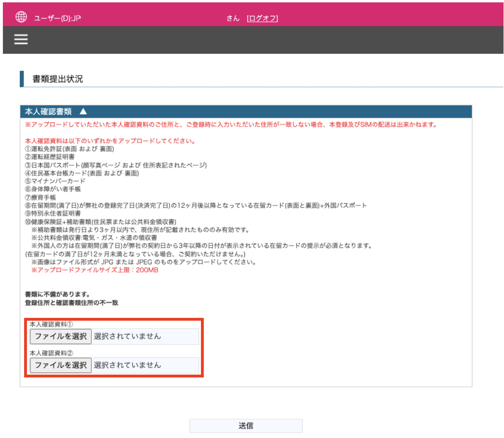Click the ⑤マイナンバーカード line
The image size is (504, 438).
coord(55,181)
